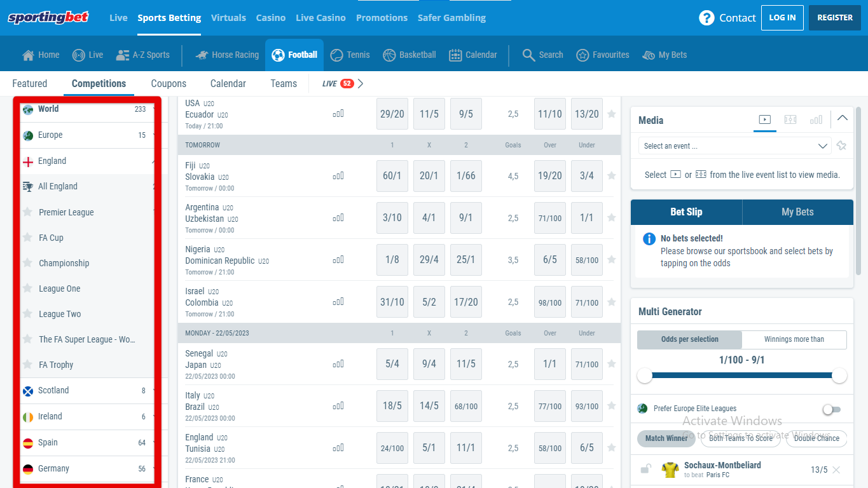Favourite the England vs Tunisia match
868x488 pixels.
[x=612, y=448]
